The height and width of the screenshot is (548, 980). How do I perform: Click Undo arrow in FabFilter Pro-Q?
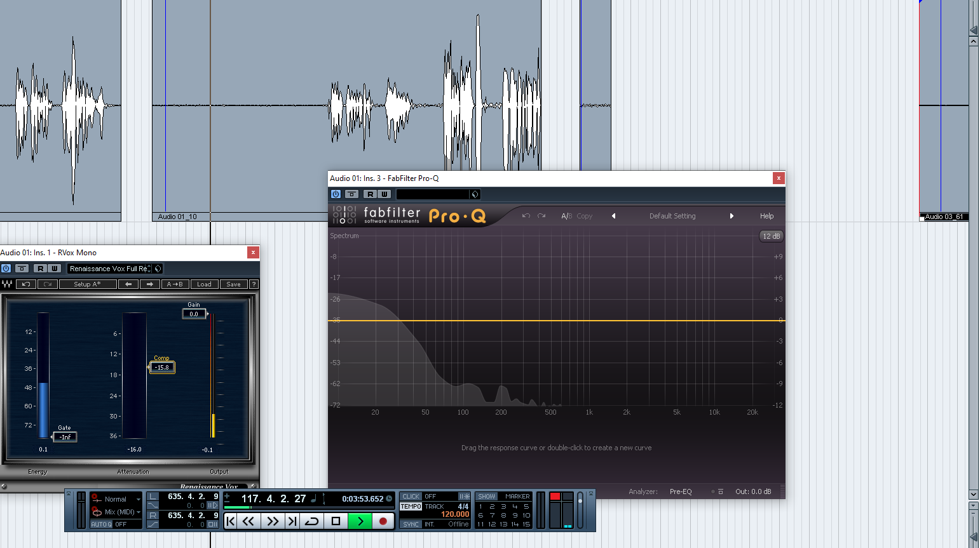pos(526,216)
